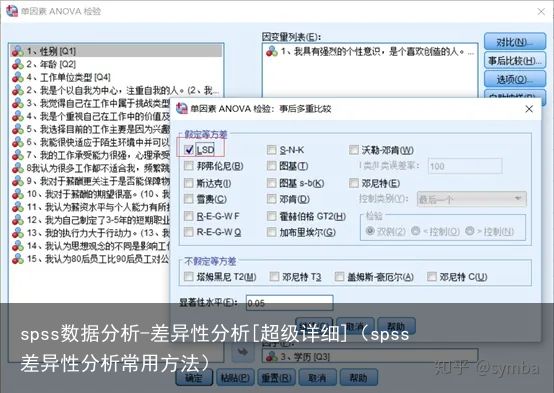Select variable 5、我选择目前的工作主要是因为兴趣
The width and height of the screenshot is (554, 393).
pos(90,129)
